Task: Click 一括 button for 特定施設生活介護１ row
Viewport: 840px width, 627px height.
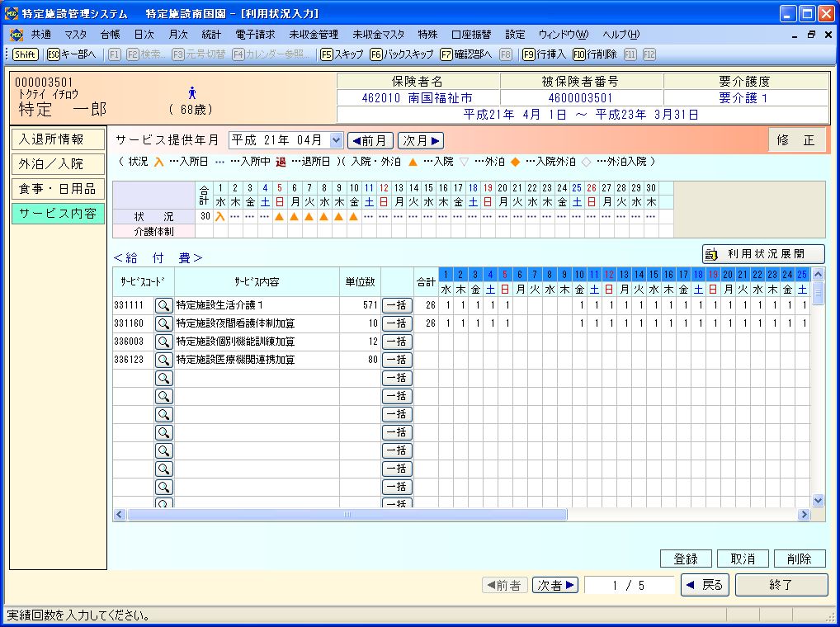Action: click(x=397, y=305)
